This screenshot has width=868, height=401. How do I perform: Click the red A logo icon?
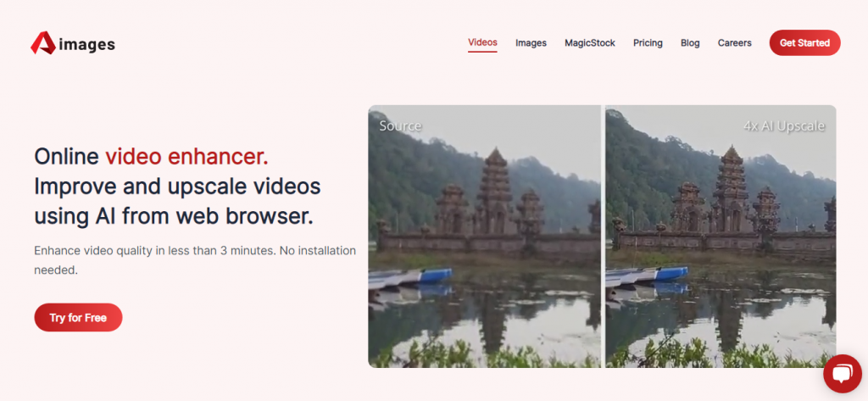(42, 42)
